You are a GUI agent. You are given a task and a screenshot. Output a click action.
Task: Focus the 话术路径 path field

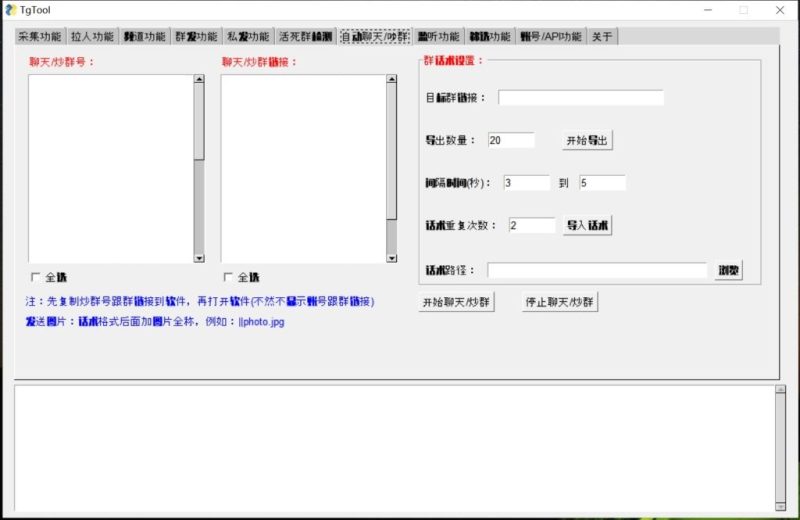pos(597,270)
